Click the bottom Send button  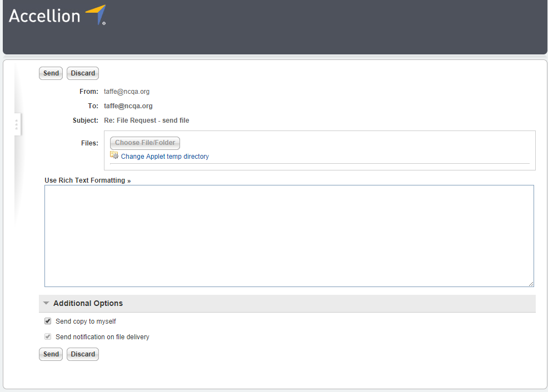(x=51, y=354)
